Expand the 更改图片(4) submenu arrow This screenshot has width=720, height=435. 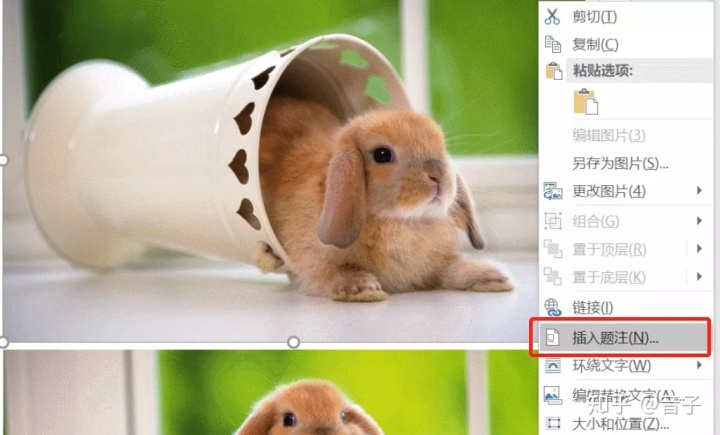699,190
